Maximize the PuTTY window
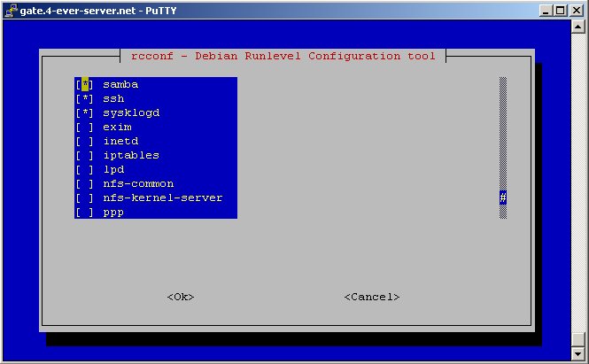This screenshot has height=364, width=589. coord(560,11)
